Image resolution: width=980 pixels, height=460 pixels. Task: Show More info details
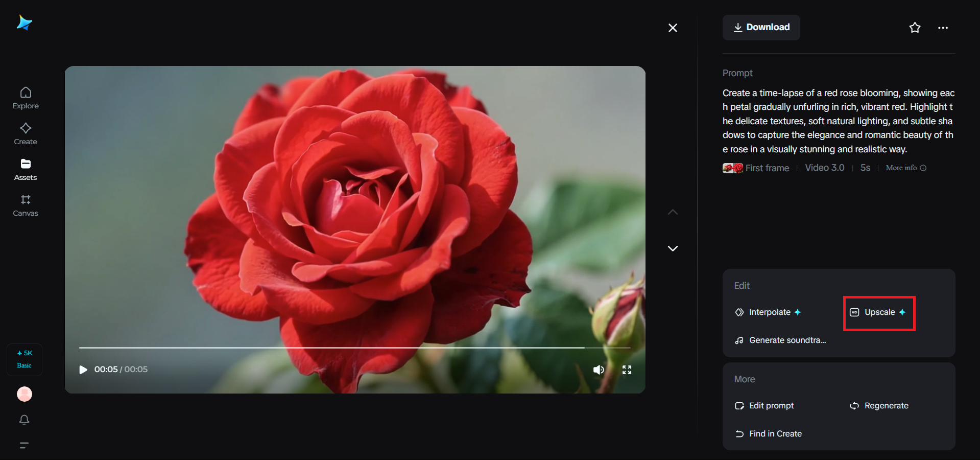pos(906,168)
